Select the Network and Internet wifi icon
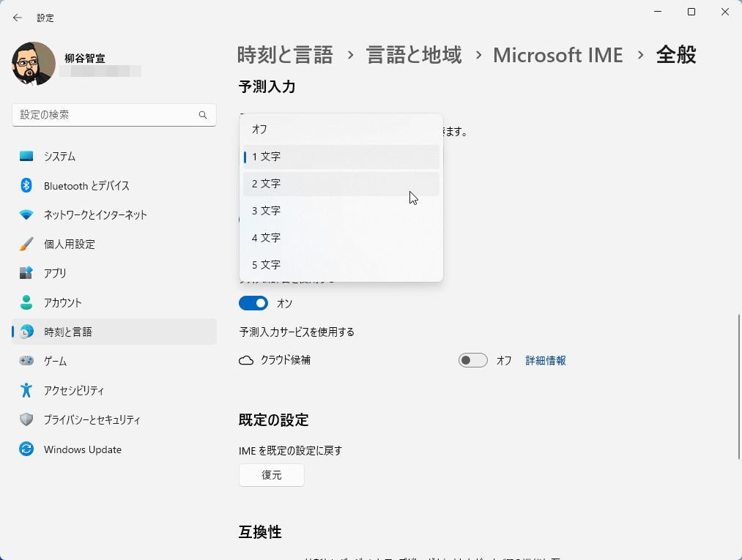 tap(26, 214)
